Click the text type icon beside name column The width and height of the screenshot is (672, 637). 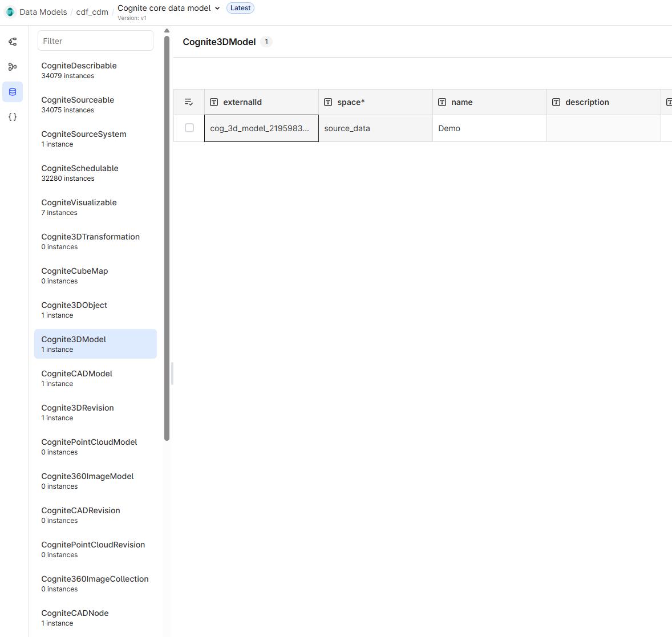coord(442,102)
